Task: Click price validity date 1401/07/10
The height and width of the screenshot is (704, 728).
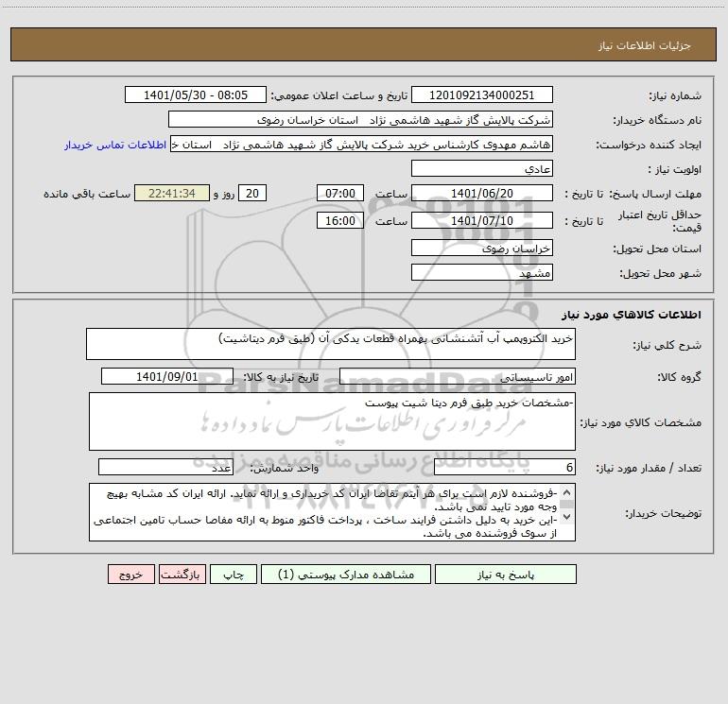Action: coord(482,220)
